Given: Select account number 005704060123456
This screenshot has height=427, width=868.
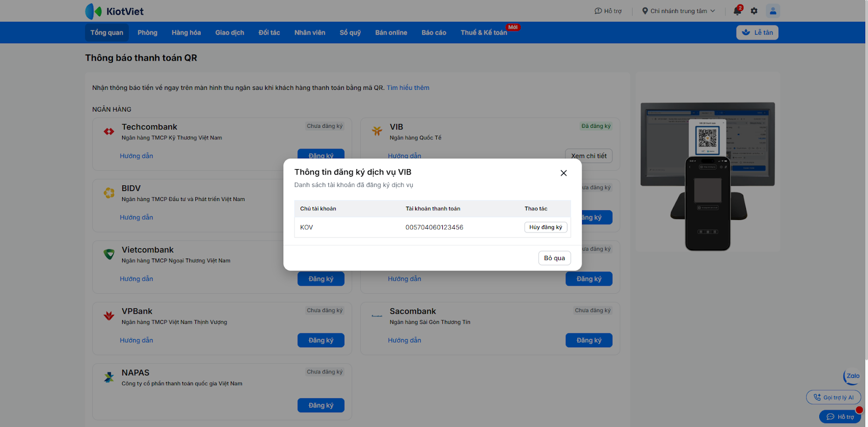Looking at the screenshot, I should 435,228.
